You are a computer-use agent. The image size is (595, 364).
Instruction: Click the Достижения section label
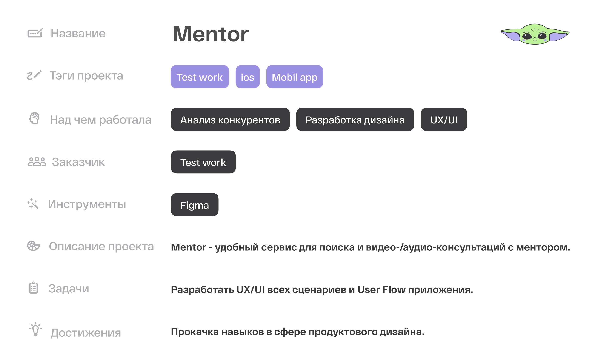click(x=86, y=333)
